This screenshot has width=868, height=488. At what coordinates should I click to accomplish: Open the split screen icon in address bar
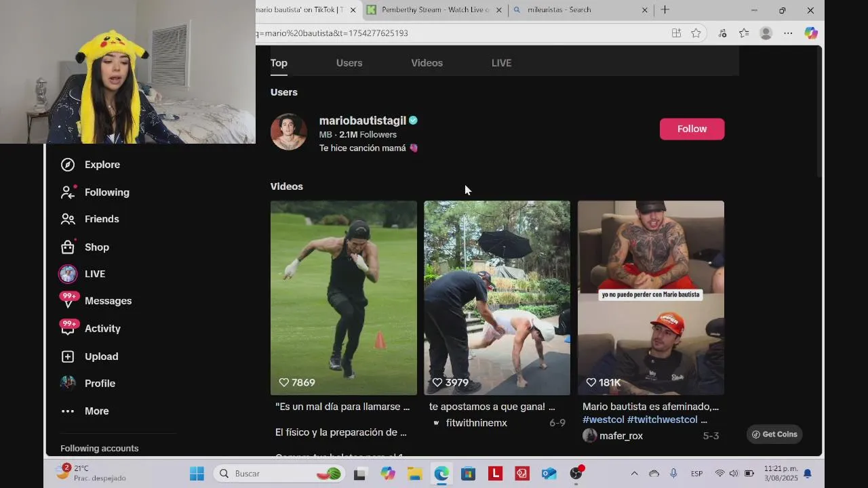point(676,33)
